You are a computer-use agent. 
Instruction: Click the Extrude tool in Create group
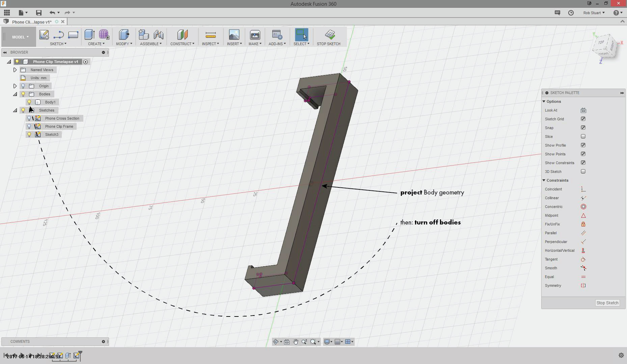point(89,35)
